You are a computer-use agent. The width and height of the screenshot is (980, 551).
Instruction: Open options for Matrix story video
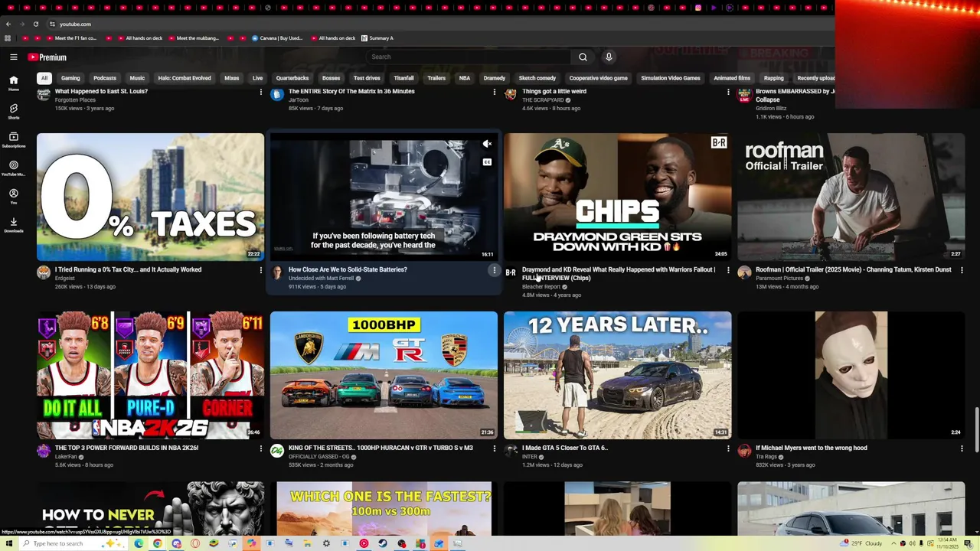(494, 92)
